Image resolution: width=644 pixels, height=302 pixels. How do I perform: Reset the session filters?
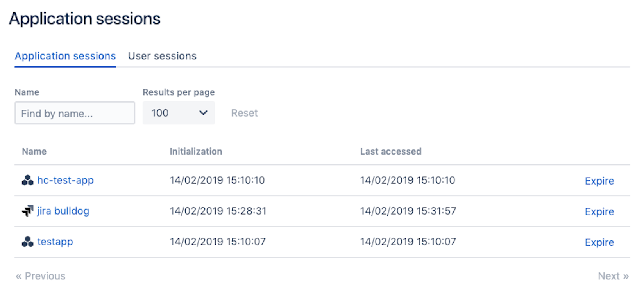tap(244, 113)
